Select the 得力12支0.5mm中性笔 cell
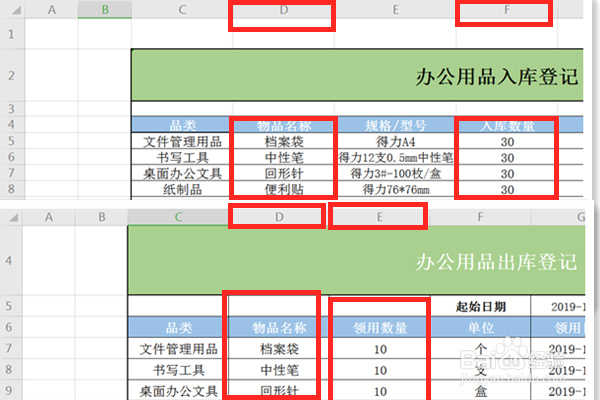Viewport: 600px width, 400px height. tap(395, 157)
